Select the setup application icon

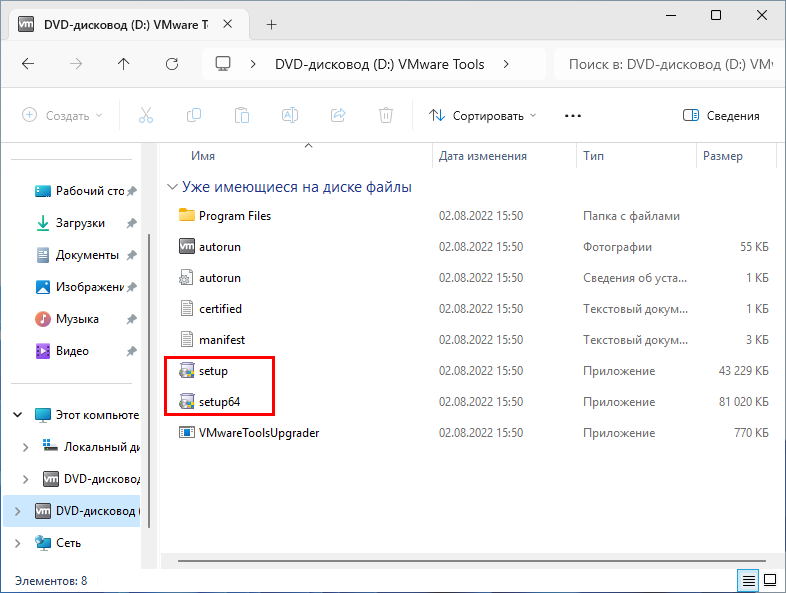click(186, 371)
